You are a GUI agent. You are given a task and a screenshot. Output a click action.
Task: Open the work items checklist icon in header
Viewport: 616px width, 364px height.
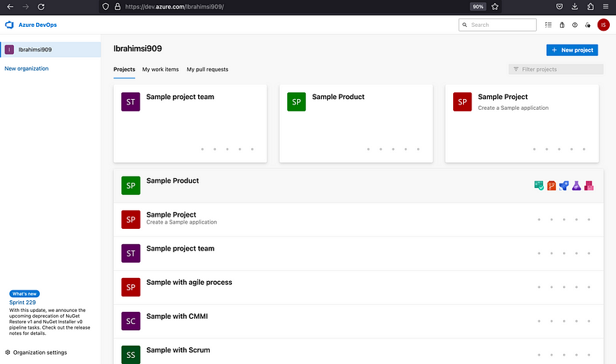coord(548,25)
